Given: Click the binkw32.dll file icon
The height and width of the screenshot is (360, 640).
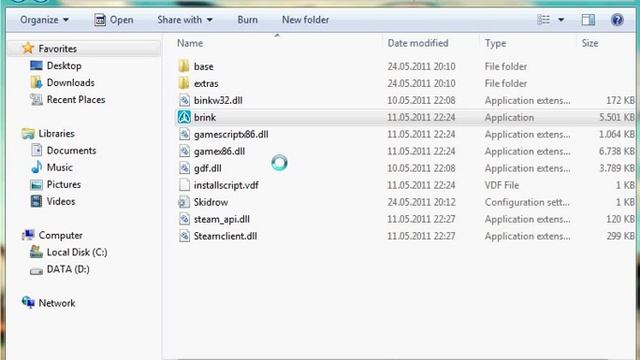Looking at the screenshot, I should click(184, 100).
